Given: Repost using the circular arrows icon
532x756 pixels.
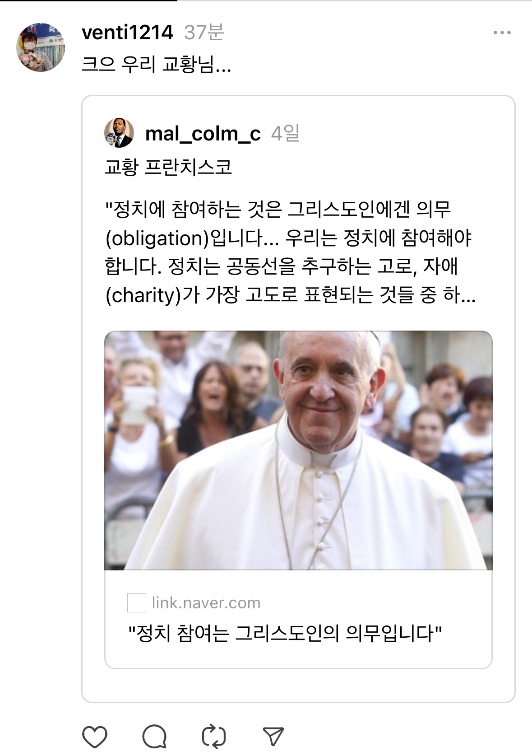Looking at the screenshot, I should click(213, 737).
